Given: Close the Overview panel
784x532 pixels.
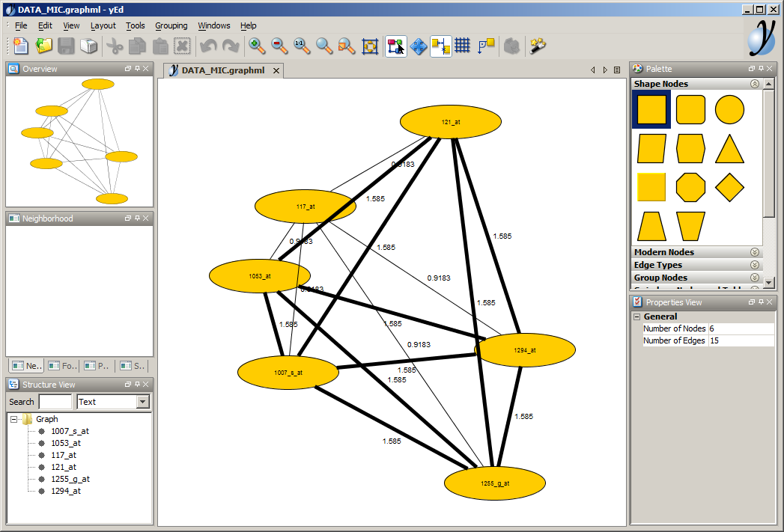Looking at the screenshot, I should point(145,69).
